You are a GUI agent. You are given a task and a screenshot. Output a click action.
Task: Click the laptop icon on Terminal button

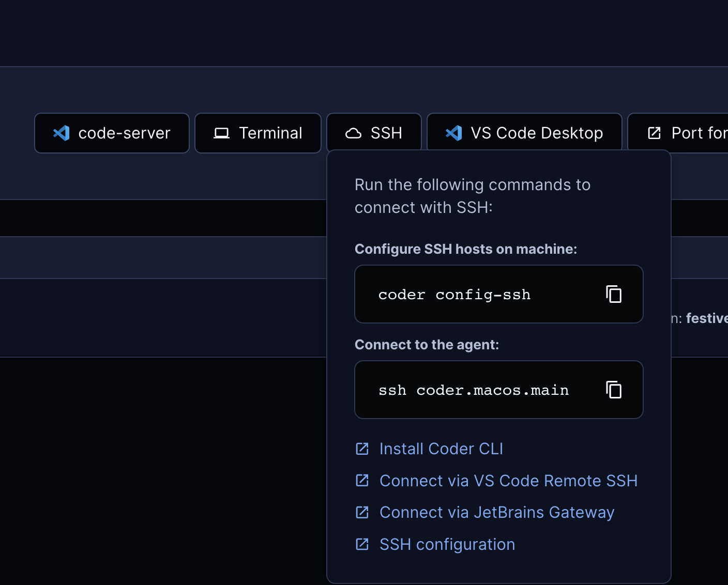point(222,133)
